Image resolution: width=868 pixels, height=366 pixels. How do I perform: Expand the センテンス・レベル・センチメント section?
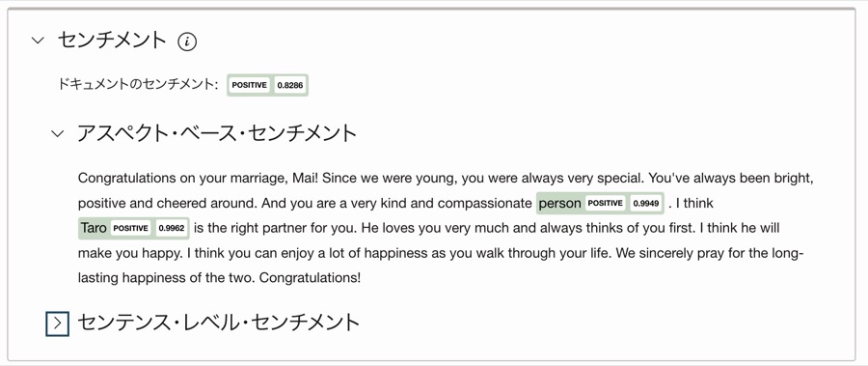(x=57, y=324)
